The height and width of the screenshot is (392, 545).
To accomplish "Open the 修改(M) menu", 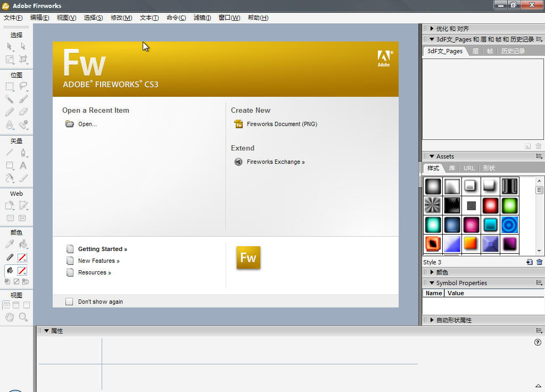I will pyautogui.click(x=121, y=18).
